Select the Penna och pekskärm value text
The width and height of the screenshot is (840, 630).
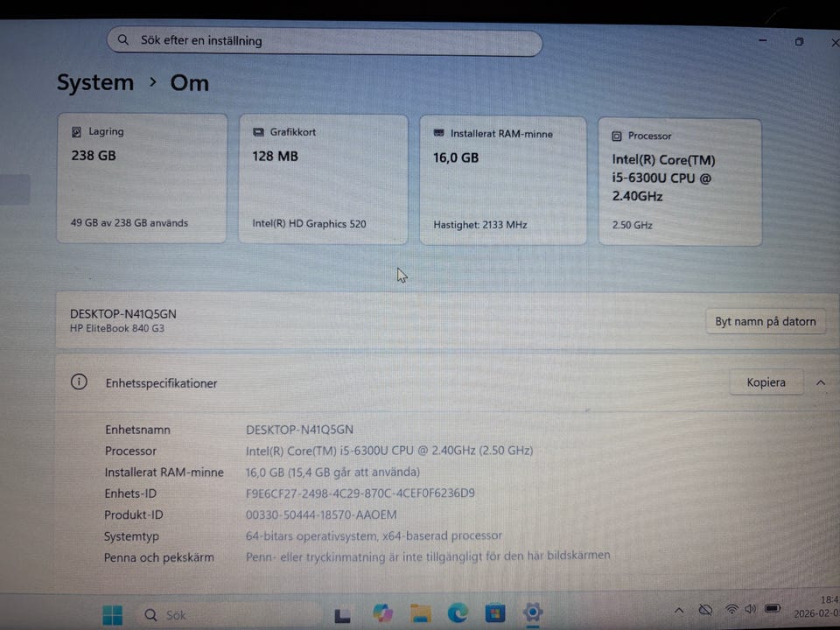tap(428, 556)
